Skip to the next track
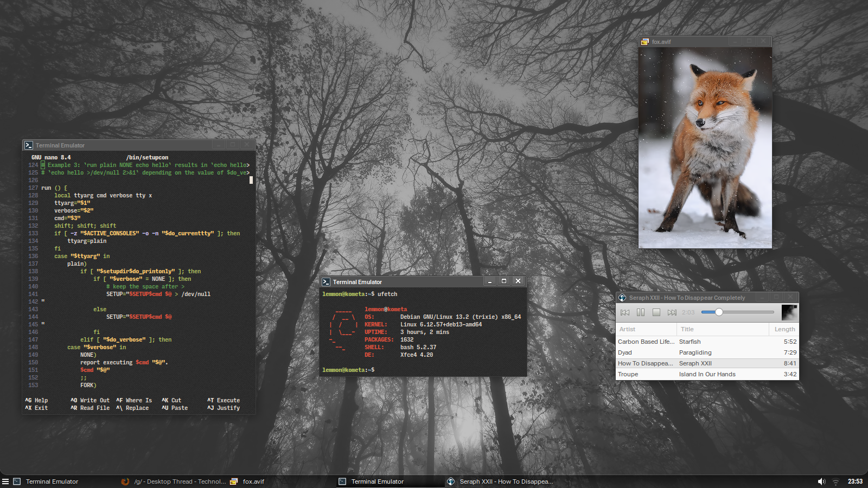Image resolution: width=868 pixels, height=488 pixels. tap(672, 312)
